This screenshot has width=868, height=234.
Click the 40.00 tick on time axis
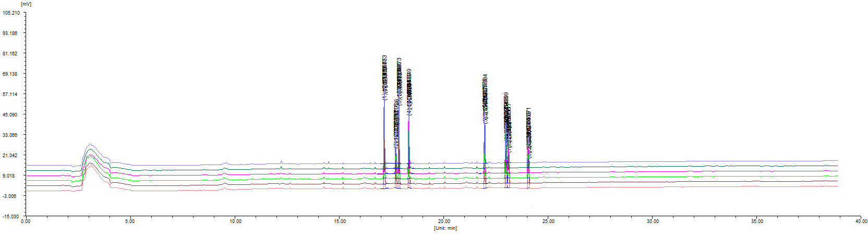(x=861, y=221)
